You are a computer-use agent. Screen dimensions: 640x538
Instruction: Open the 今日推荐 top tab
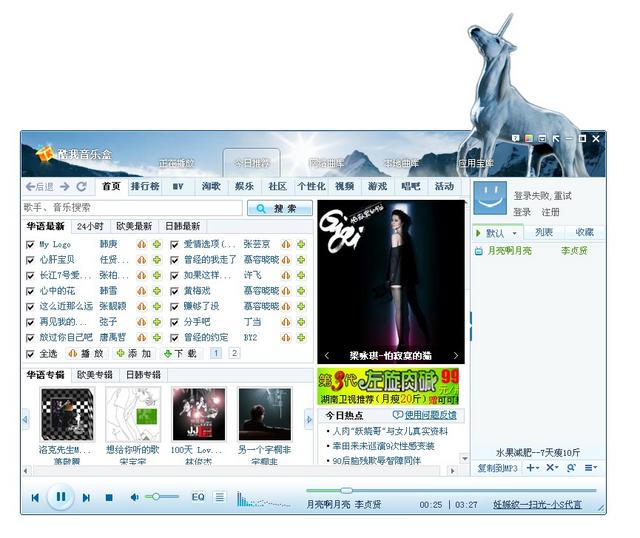[x=252, y=163]
